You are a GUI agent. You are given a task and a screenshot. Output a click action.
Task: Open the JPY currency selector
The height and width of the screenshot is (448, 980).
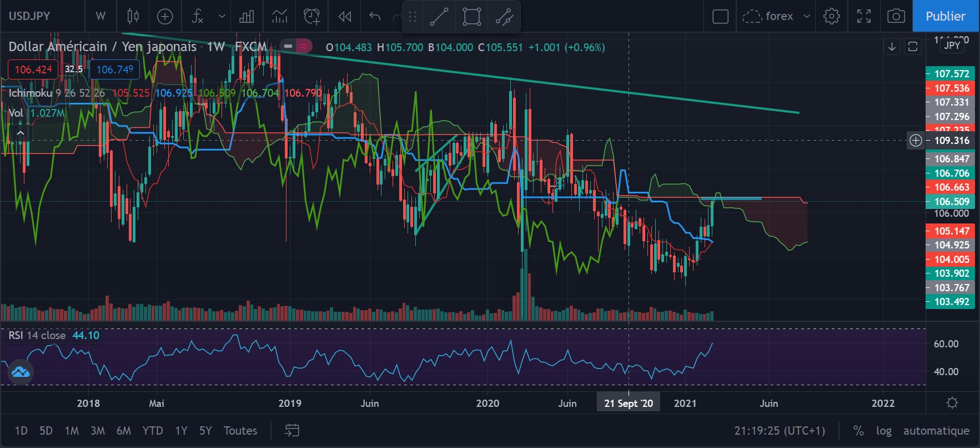[952, 46]
